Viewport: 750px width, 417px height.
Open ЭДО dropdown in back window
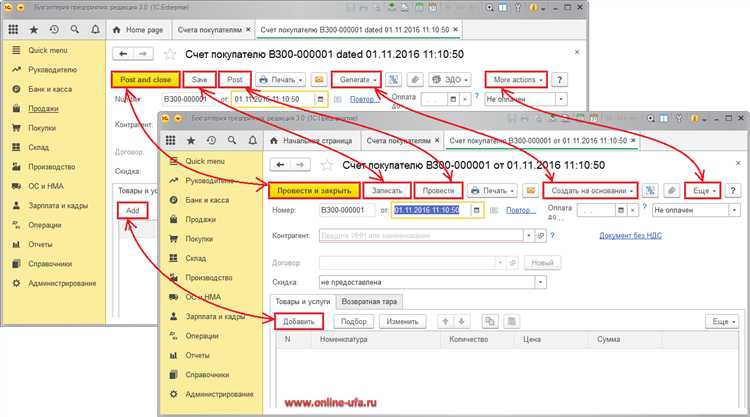(450, 79)
